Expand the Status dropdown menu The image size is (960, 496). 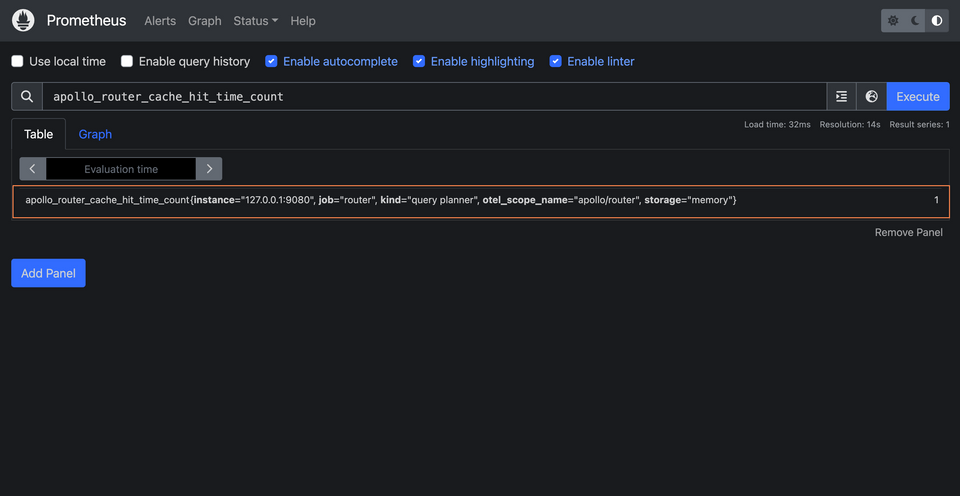tap(256, 21)
